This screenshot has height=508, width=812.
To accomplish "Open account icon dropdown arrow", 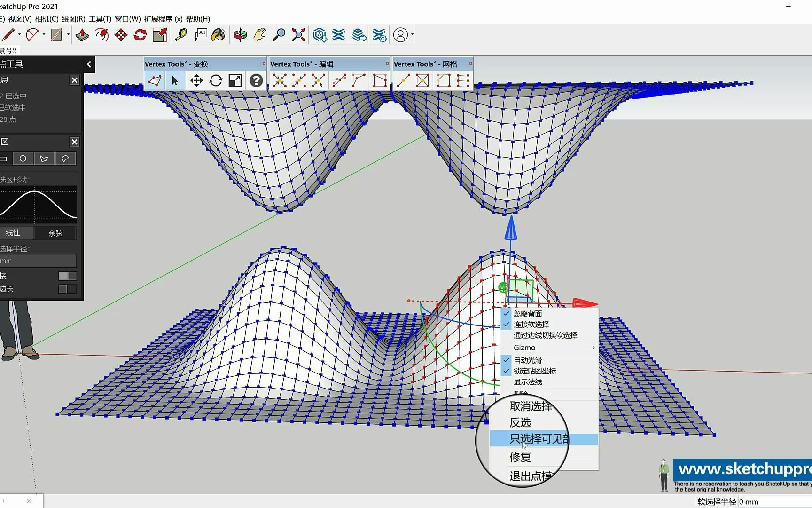I will [x=412, y=35].
